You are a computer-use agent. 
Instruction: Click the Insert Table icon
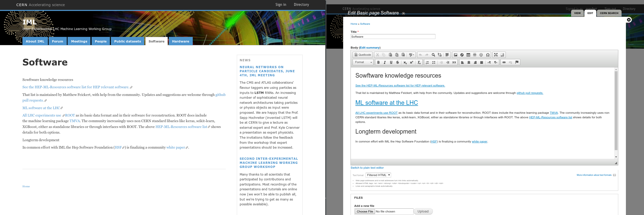[468, 55]
